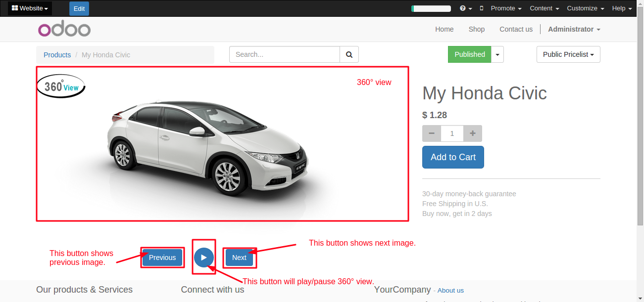This screenshot has height=302, width=644.
Task: Click the search magnifier icon button
Action: click(349, 54)
